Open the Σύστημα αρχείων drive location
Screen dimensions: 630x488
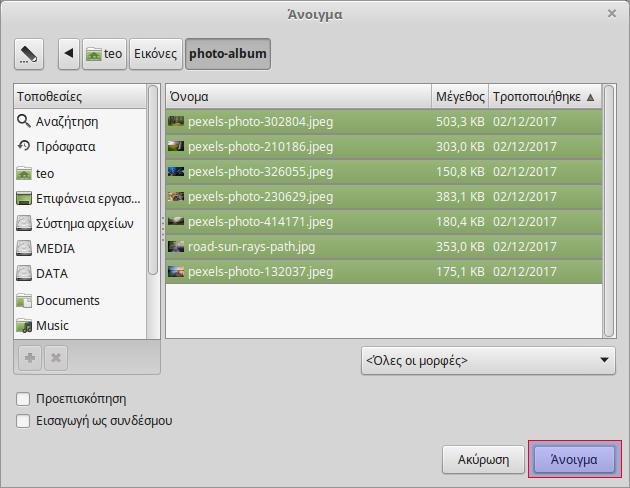84,223
